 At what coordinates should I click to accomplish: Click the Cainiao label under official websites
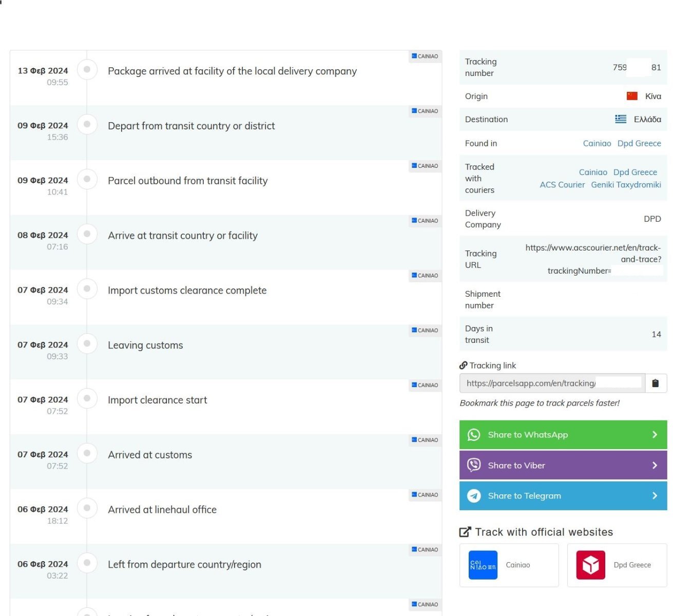click(518, 565)
